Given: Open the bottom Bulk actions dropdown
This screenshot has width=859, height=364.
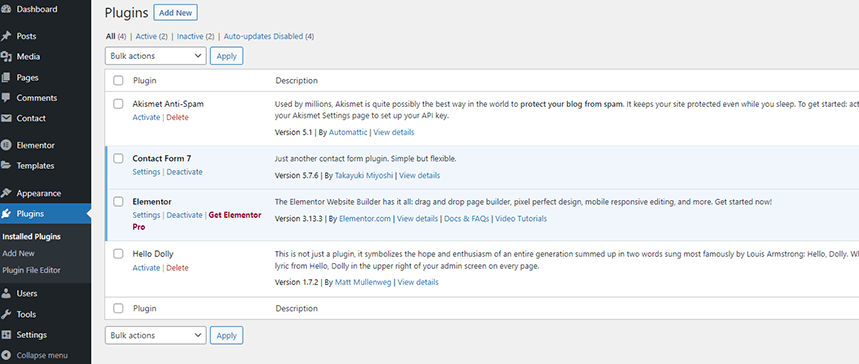Looking at the screenshot, I should 156,335.
